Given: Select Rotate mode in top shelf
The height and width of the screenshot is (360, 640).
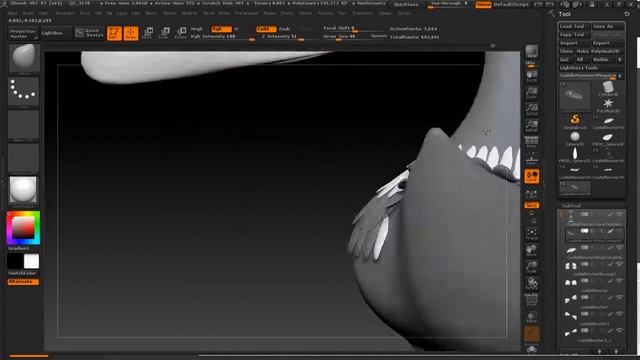Looking at the screenshot, I should coord(180,33).
